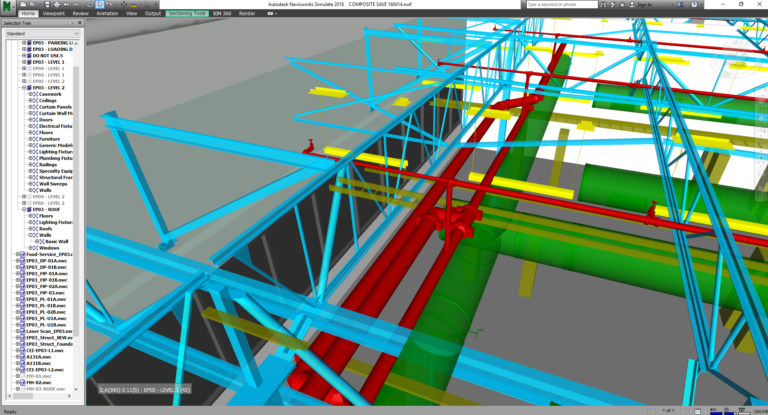The image size is (768, 415).
Task: Click the file icon of EP03 - LEVEL 2
Action: [29, 88]
